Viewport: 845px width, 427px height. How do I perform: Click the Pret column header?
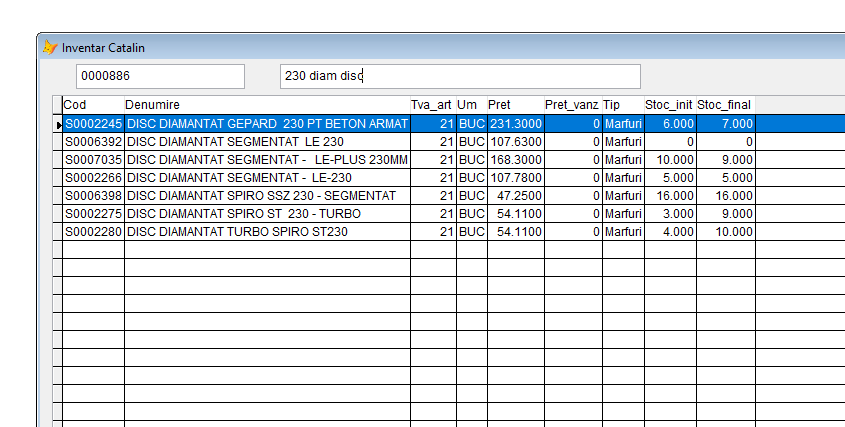click(x=516, y=105)
